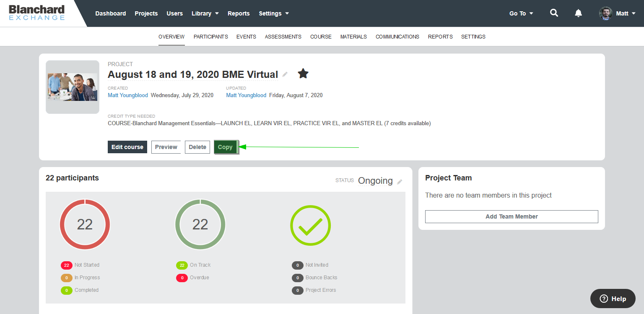Click the Copy button
Image resolution: width=644 pixels, height=314 pixels.
pyautogui.click(x=226, y=147)
